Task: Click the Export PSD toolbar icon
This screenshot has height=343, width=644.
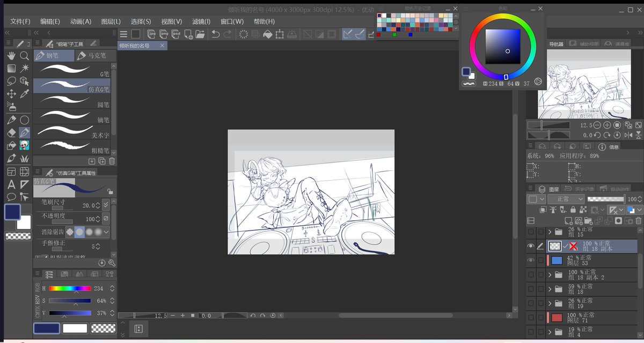Action: pos(176,34)
